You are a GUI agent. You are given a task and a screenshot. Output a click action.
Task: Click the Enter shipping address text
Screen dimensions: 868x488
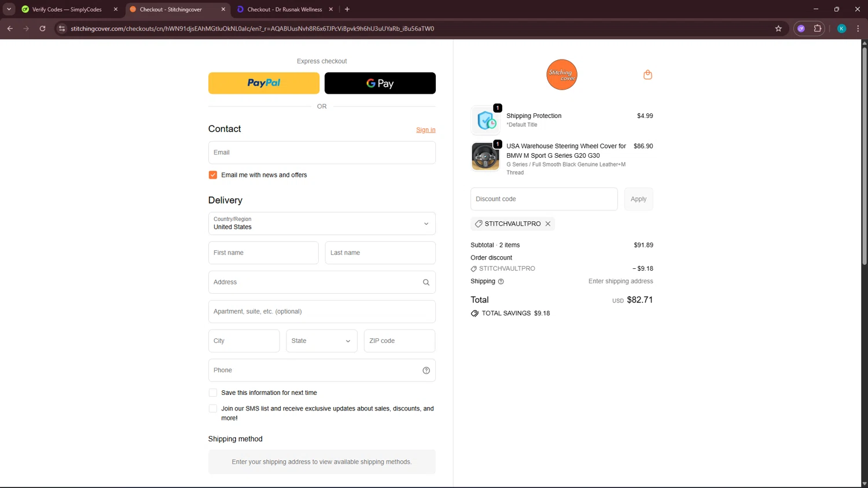tap(620, 282)
